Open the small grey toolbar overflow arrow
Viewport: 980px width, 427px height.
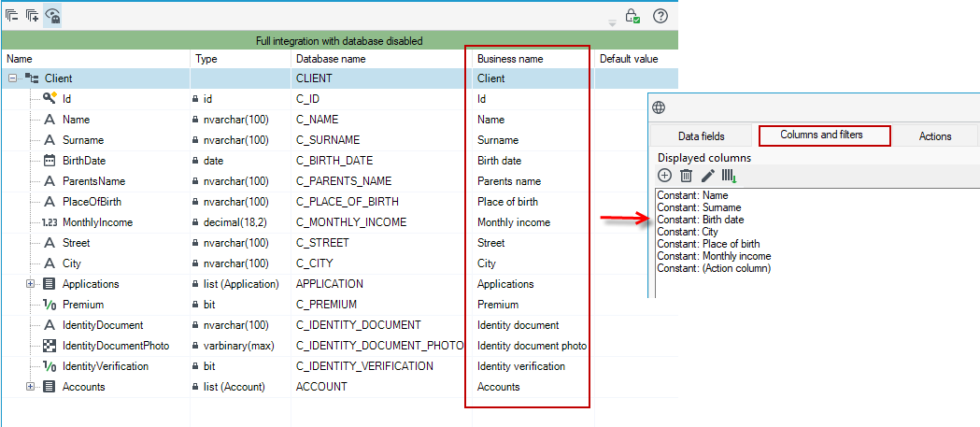pyautogui.click(x=613, y=23)
